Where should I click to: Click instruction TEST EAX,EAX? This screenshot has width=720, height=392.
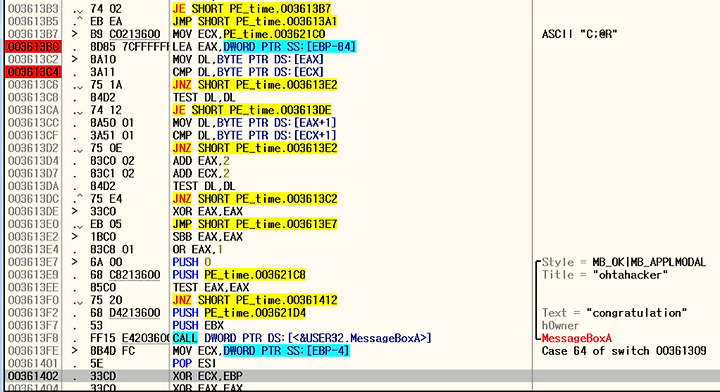coord(210,287)
